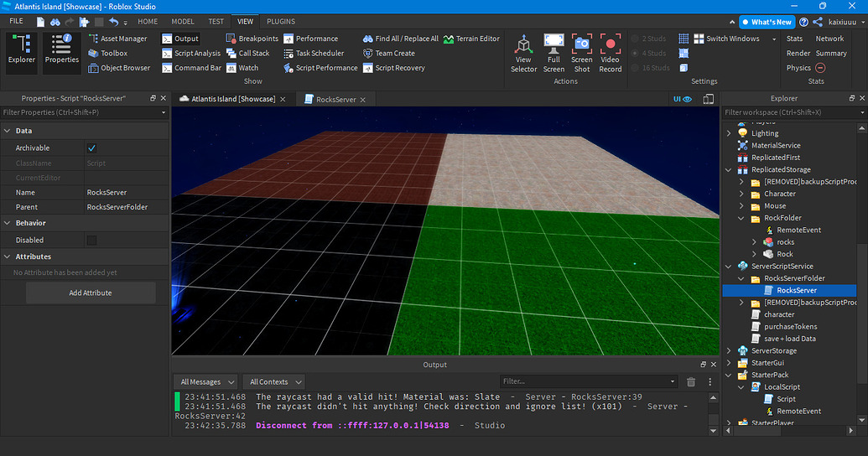
Task: Open Task Scheduler
Action: 314,53
